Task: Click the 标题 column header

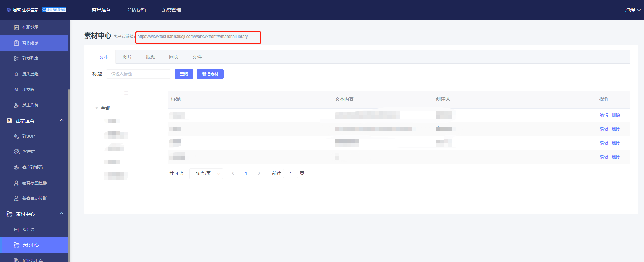Action: 176,99
